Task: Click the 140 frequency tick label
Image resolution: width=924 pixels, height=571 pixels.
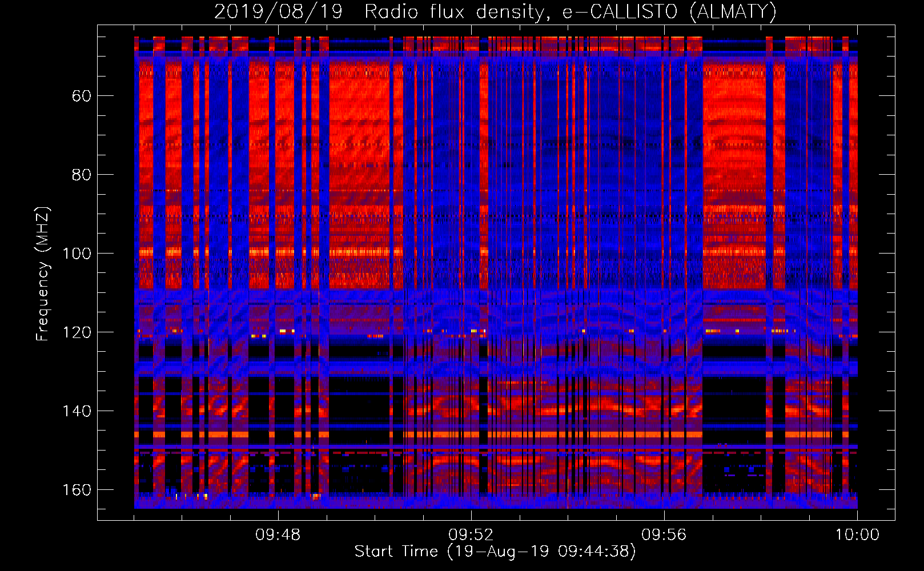Action: (x=77, y=411)
